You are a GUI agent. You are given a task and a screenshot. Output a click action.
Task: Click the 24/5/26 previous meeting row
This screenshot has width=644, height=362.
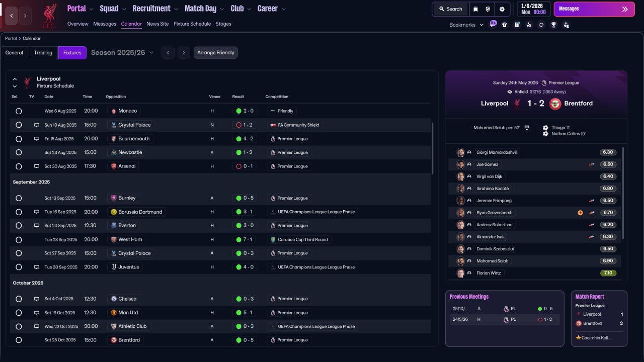click(x=505, y=320)
